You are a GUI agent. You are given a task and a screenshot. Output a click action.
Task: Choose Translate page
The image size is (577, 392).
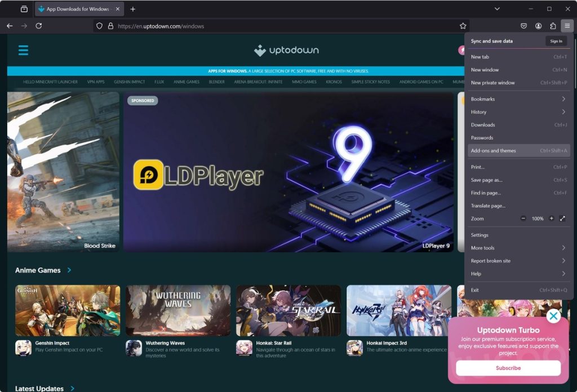[518, 206]
